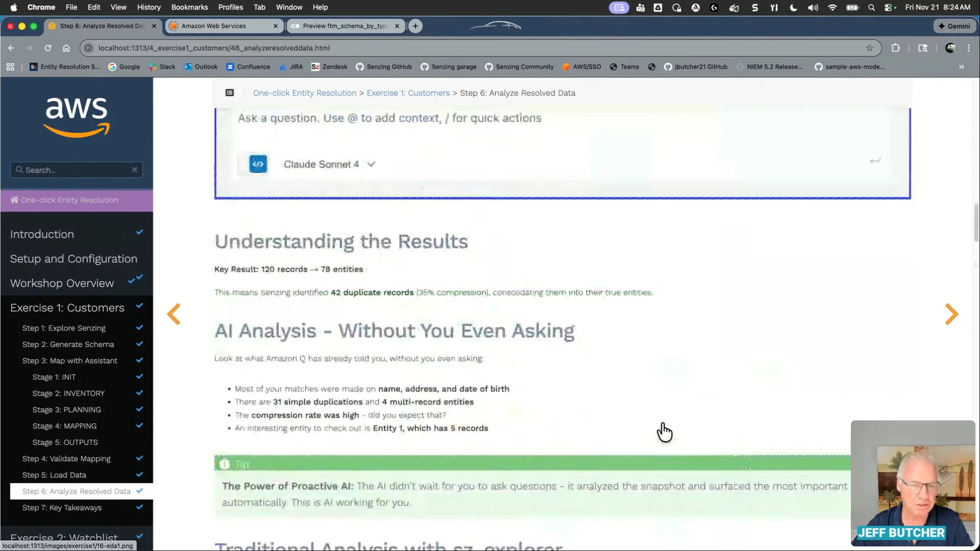The width and height of the screenshot is (980, 551).
Task: Open the Chrome extensions puzzle icon
Action: 895,48
